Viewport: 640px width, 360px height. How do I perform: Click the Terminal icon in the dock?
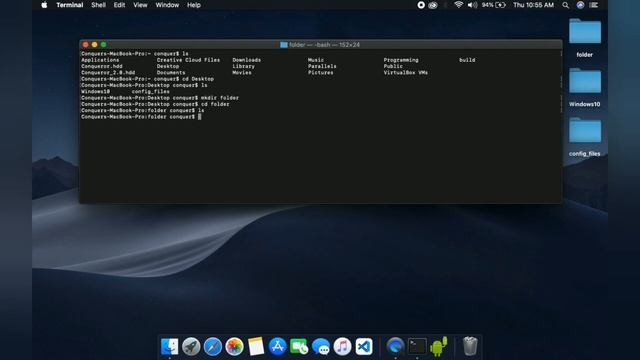(x=417, y=347)
